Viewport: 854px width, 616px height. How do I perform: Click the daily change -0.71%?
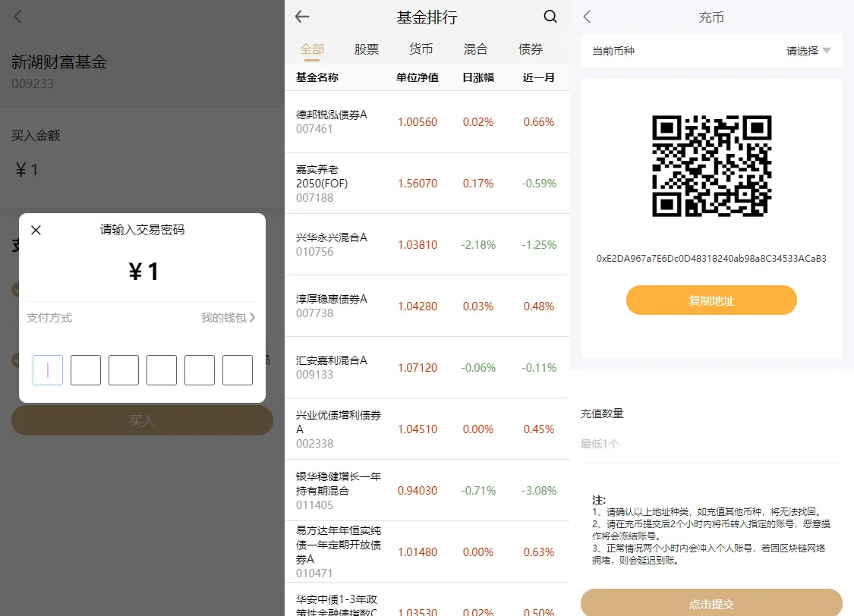pyautogui.click(x=478, y=491)
